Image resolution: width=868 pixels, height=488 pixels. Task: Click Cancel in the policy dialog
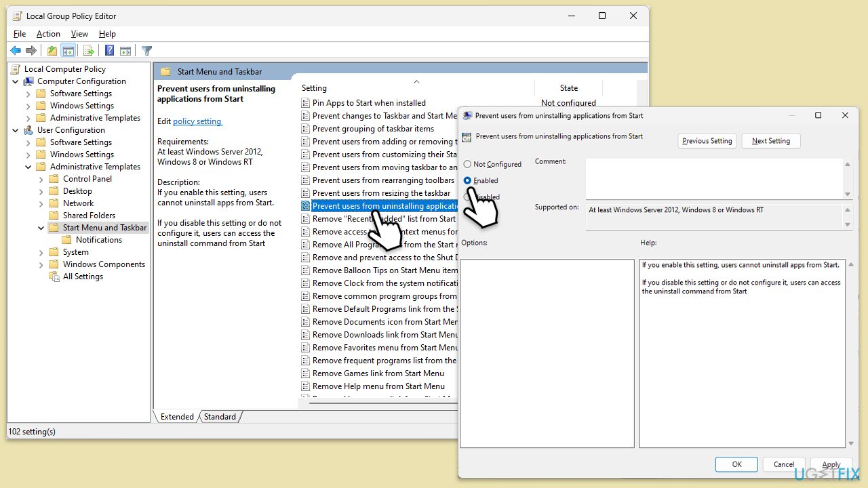coord(784,464)
